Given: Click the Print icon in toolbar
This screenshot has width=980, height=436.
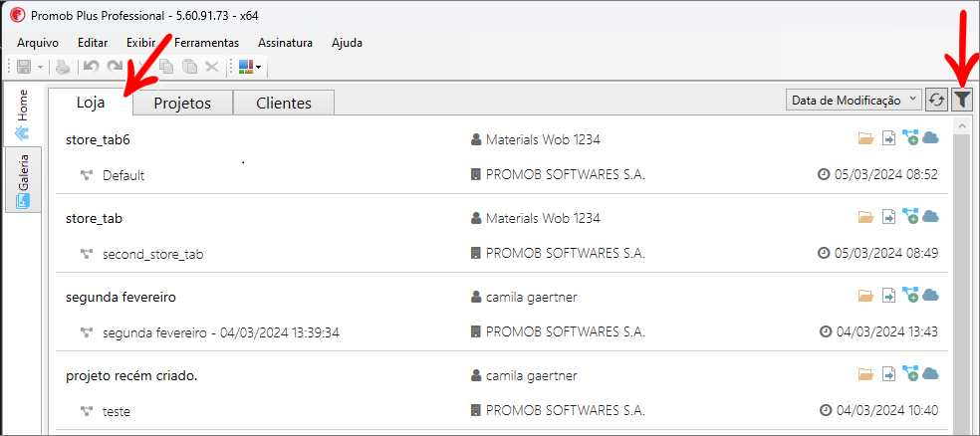Looking at the screenshot, I should pyautogui.click(x=63, y=67).
